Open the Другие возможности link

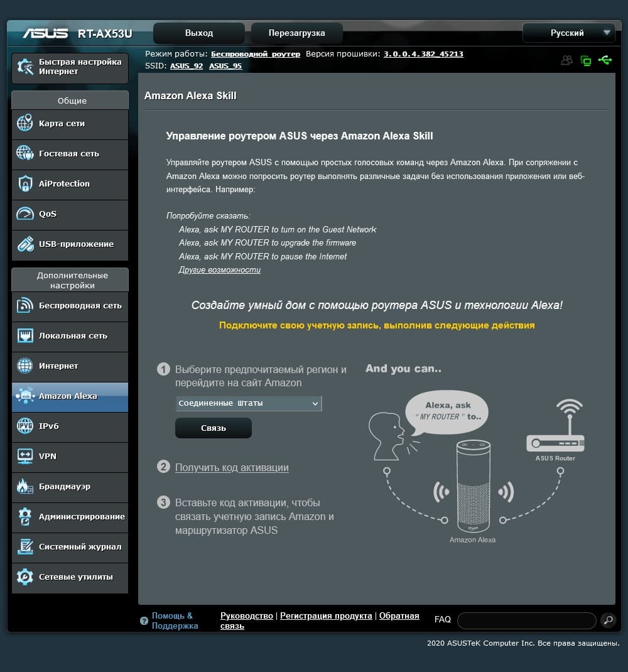pos(219,270)
